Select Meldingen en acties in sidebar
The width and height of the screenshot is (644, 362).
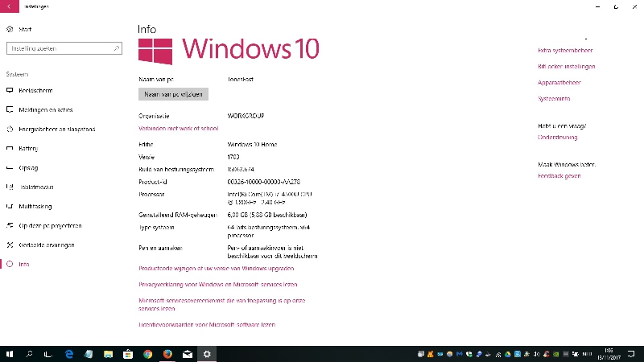[45, 109]
